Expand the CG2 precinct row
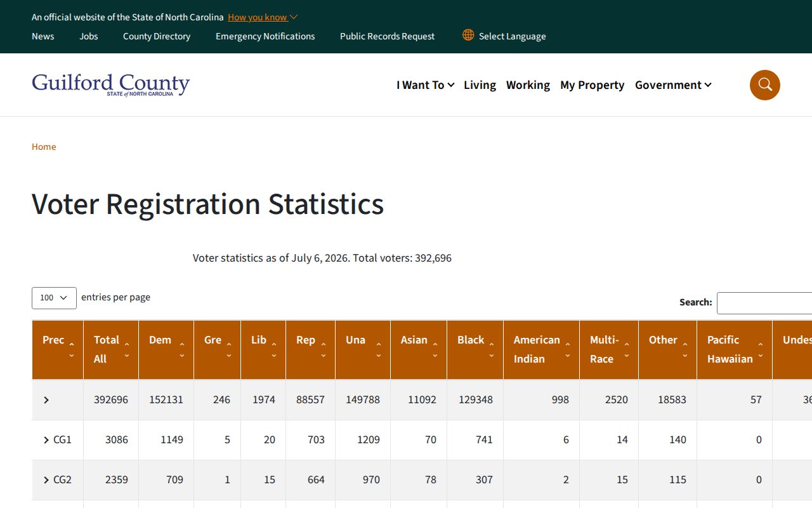This screenshot has width=812, height=508. (46, 480)
